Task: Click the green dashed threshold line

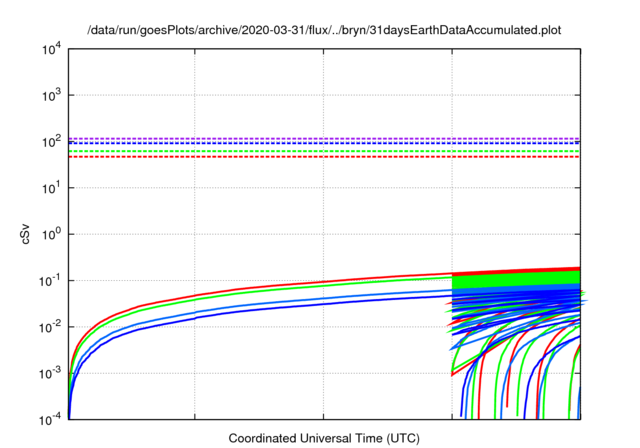Action: [x=324, y=151]
